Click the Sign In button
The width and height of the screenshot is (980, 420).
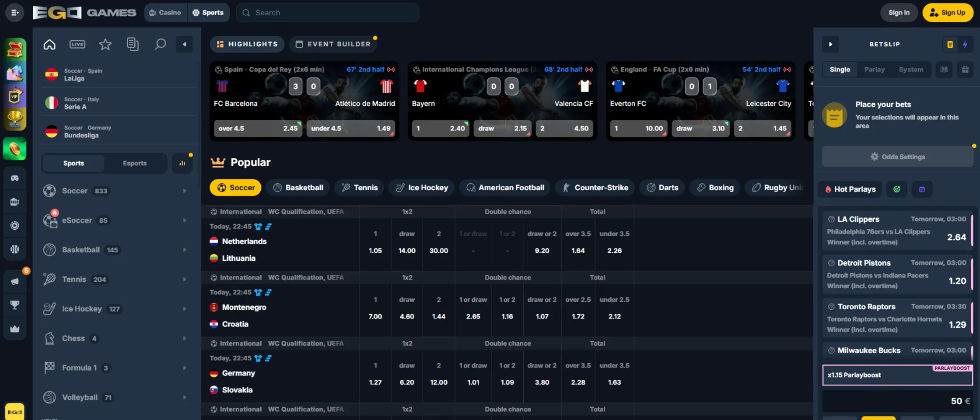(899, 12)
